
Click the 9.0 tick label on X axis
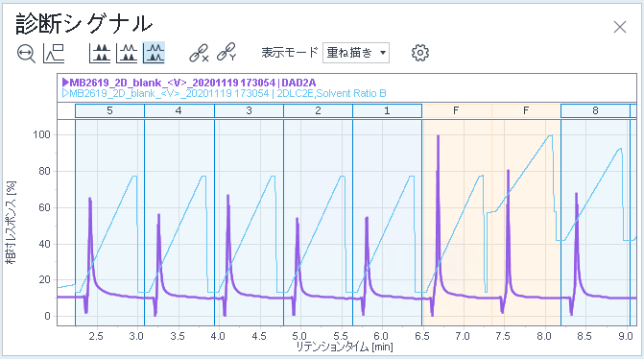(625, 336)
